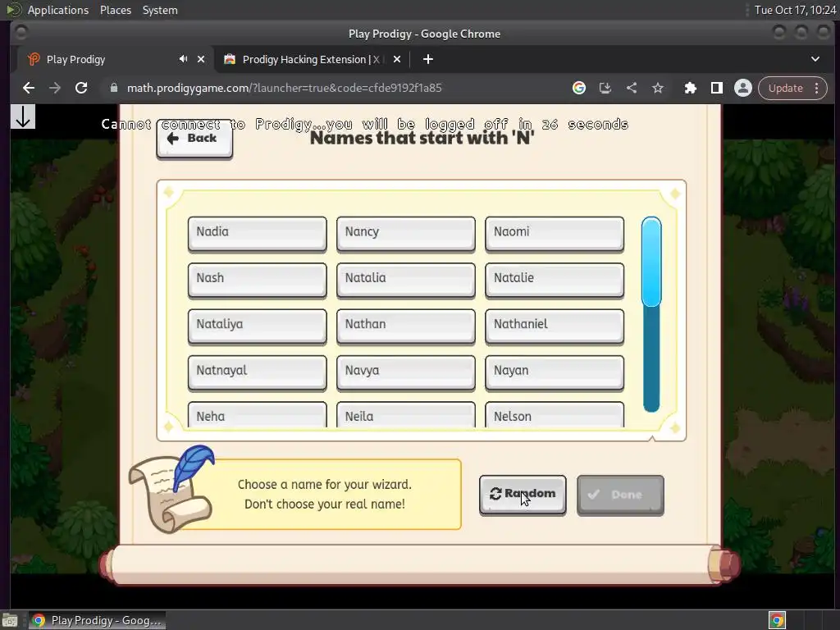This screenshot has width=840, height=630.
Task: Click Play Prodigy taskbar window button
Action: click(x=97, y=620)
